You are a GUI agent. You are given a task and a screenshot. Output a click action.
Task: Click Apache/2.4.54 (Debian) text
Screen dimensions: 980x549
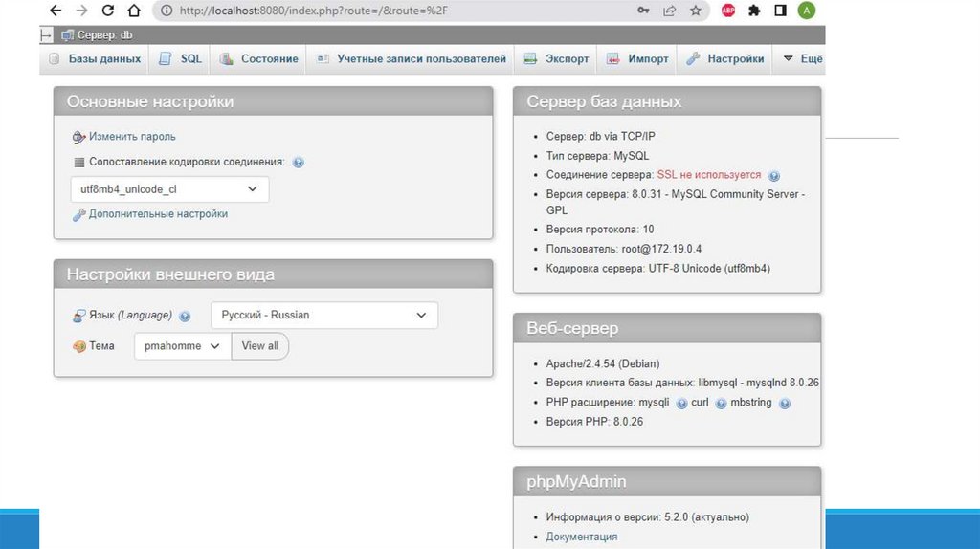point(603,363)
